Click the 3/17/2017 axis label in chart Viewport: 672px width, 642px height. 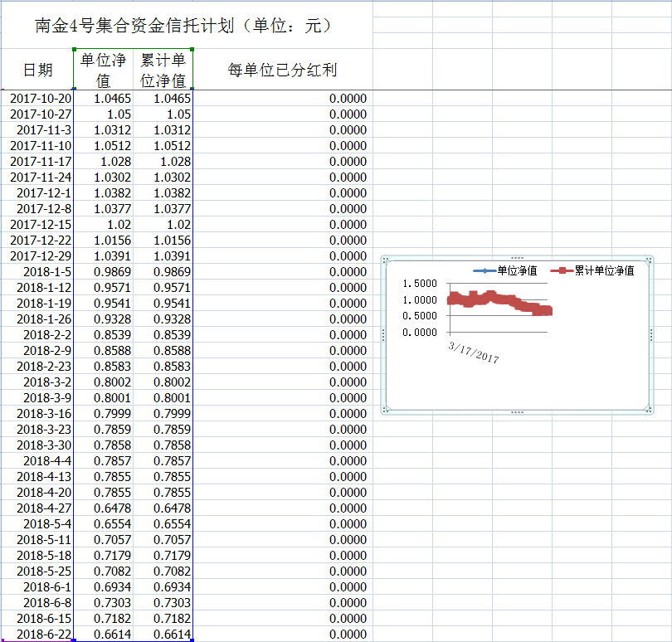474,352
